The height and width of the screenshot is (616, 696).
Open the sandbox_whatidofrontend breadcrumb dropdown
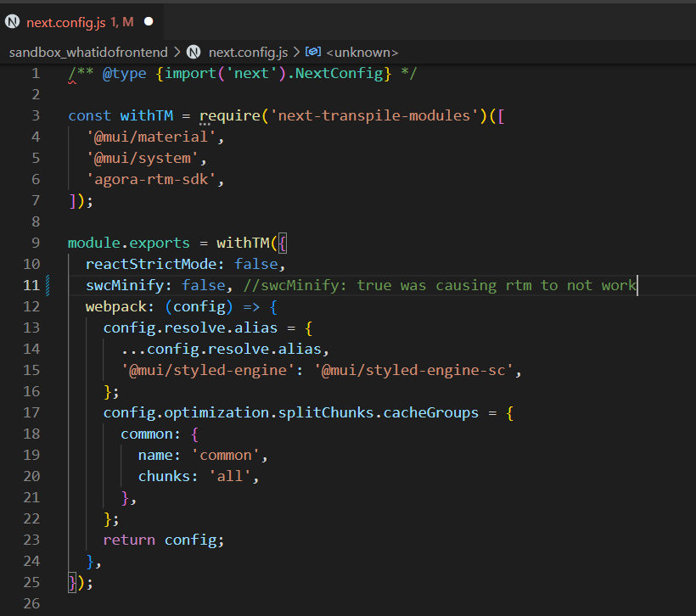(90, 52)
